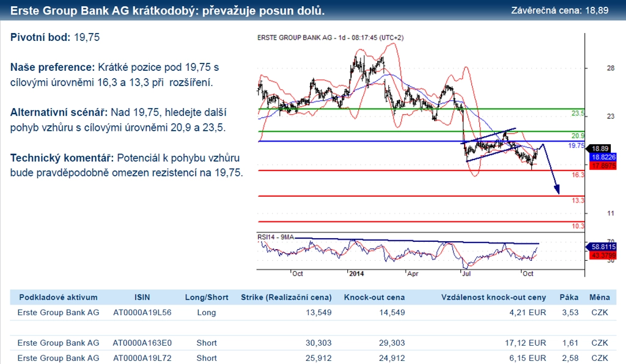Viewport: 626px width, 364px height.
Task: Click the 'Long/Short' column header
Action: click(x=207, y=297)
